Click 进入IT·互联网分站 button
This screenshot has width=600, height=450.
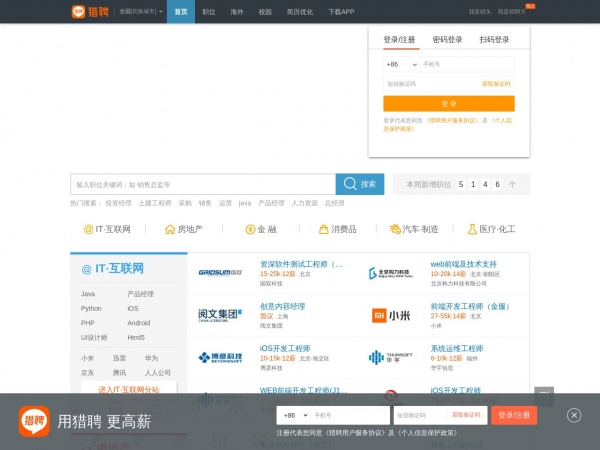tap(129, 389)
